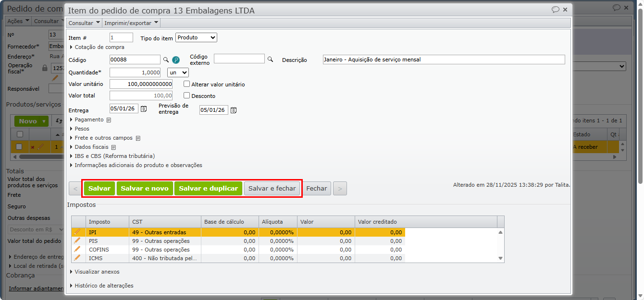Click the refresh icon next to Novo button
Screen dimensions: 644x300
point(59,121)
